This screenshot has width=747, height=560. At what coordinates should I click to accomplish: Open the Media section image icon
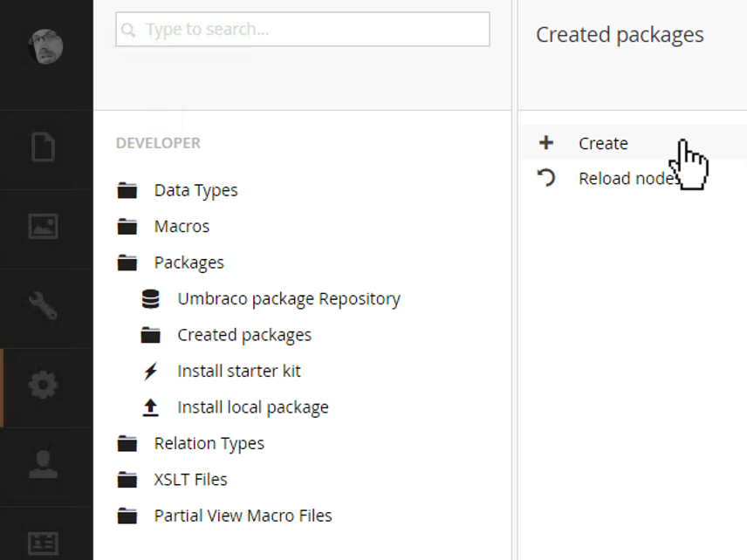point(44,227)
